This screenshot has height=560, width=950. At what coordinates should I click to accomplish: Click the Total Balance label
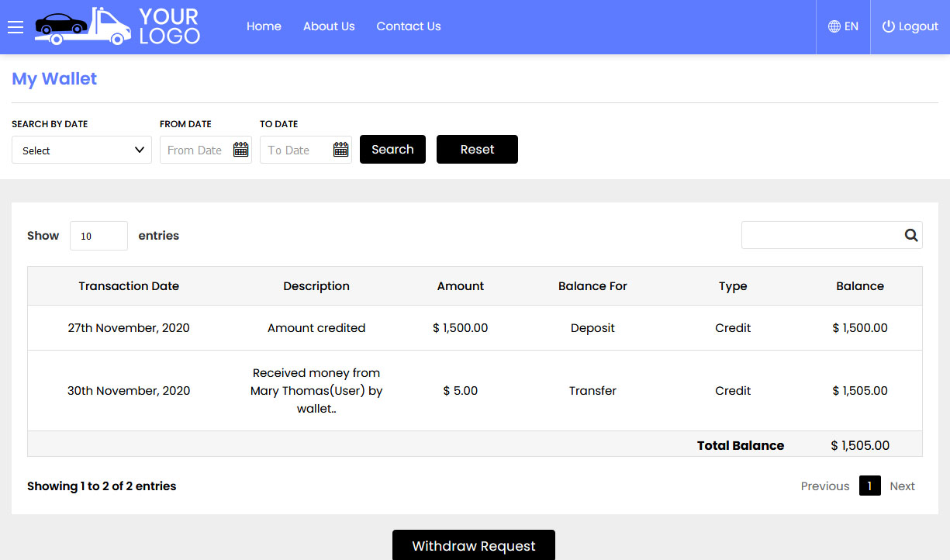pos(741,446)
